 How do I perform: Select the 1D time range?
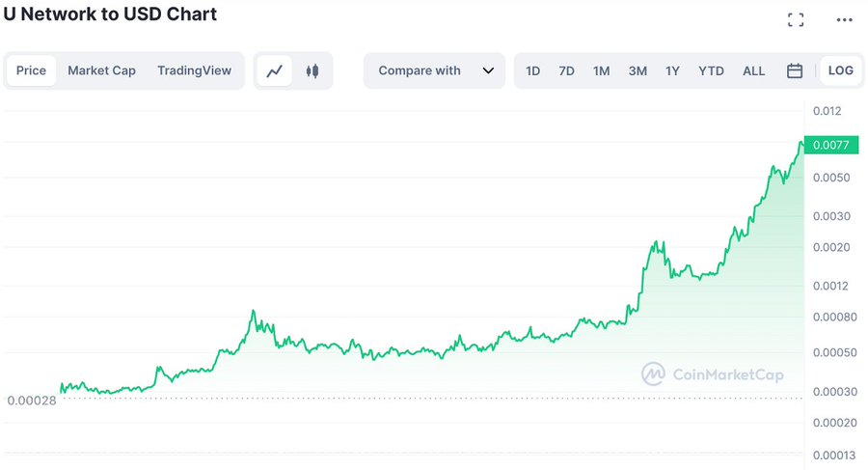(532, 71)
